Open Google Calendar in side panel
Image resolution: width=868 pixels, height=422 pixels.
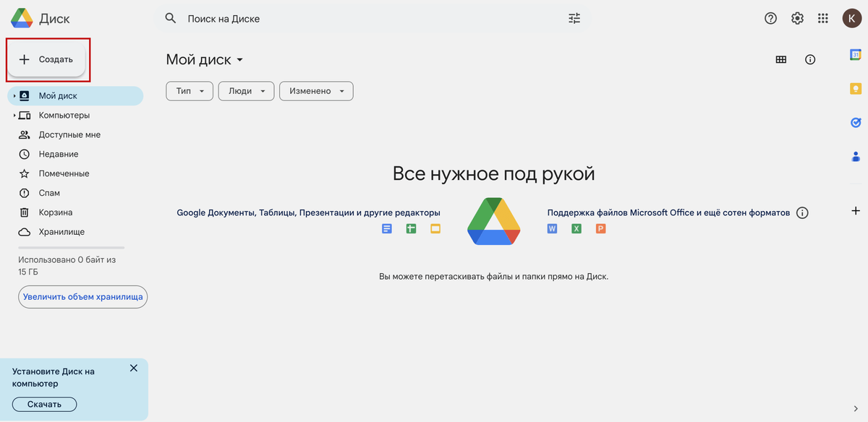pyautogui.click(x=856, y=55)
